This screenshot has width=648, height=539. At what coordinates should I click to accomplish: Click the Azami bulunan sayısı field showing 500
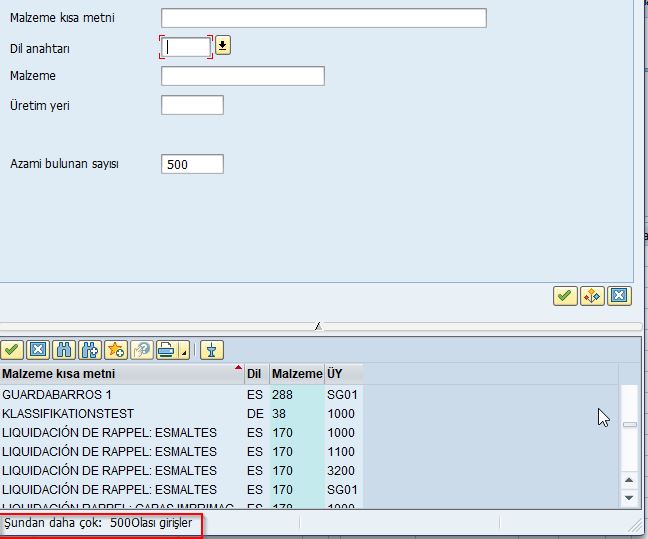(192, 165)
